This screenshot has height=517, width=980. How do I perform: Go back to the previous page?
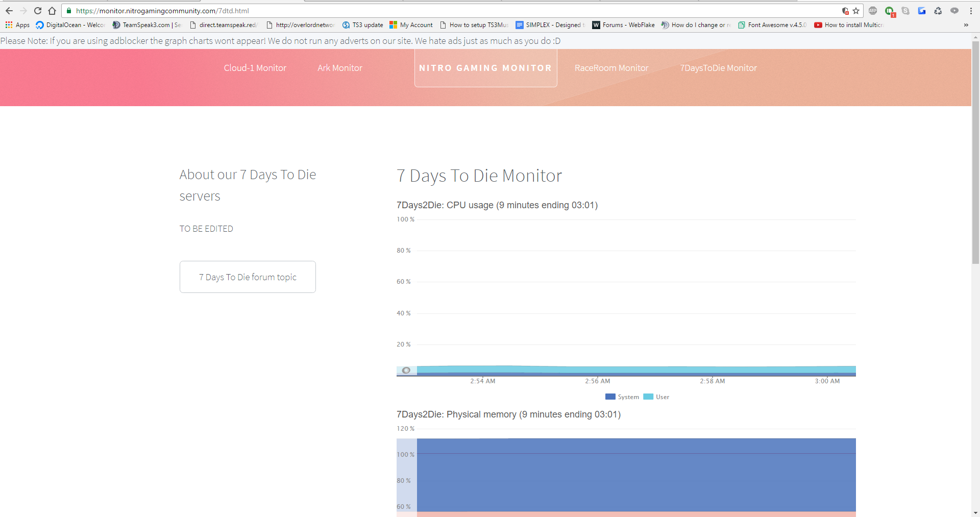coord(9,11)
